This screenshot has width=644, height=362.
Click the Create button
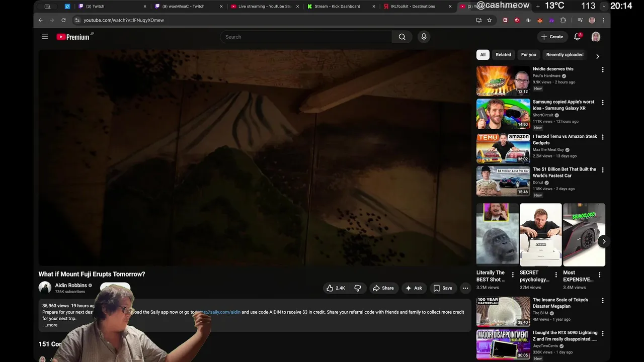pos(552,37)
